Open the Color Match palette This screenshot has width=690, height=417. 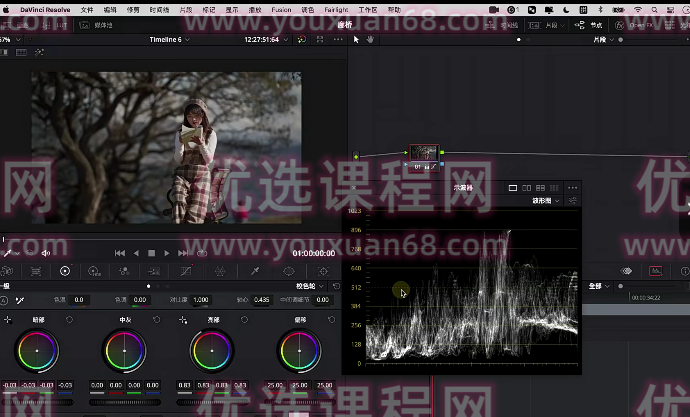[x=36, y=271]
